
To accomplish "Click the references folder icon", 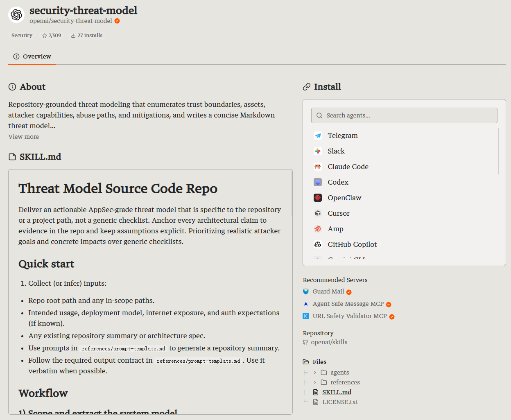I will [324, 382].
